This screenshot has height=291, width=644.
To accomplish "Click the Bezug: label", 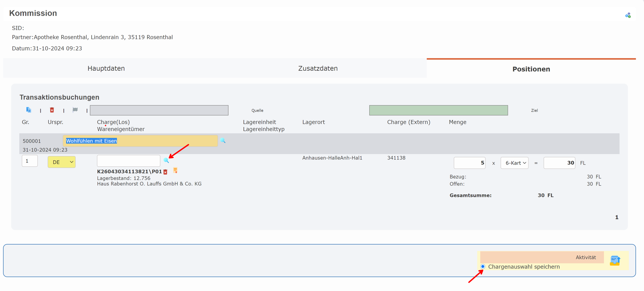I will coord(458,177).
